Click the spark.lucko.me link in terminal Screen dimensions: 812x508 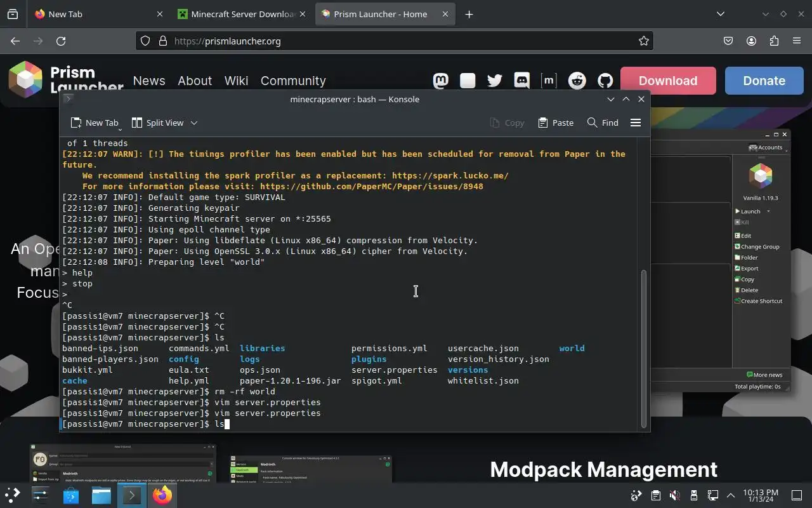[x=450, y=175]
